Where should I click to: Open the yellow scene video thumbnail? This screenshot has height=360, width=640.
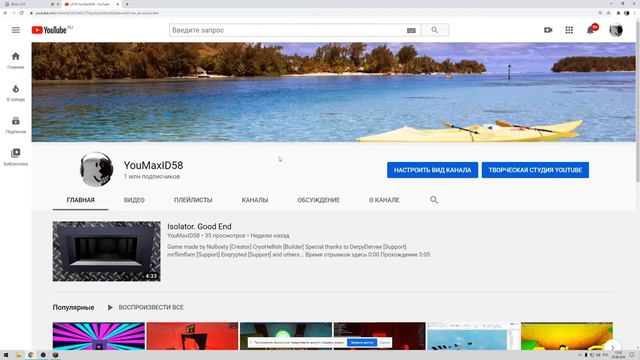point(567,336)
